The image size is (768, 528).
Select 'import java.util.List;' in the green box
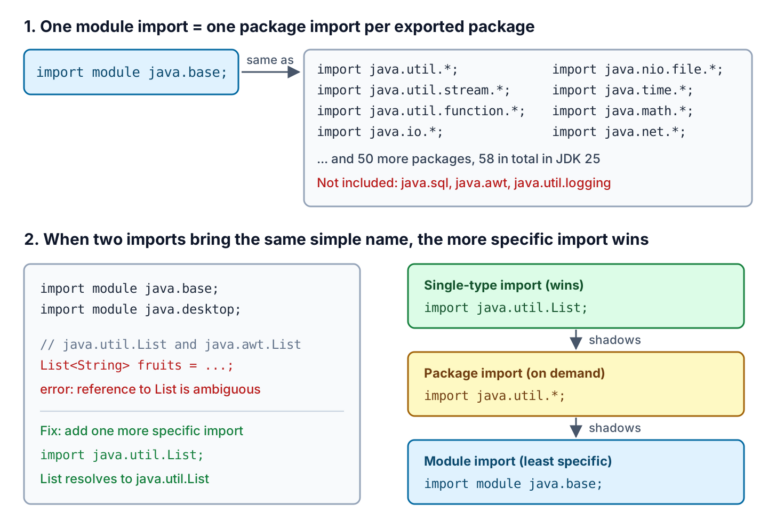click(505, 308)
